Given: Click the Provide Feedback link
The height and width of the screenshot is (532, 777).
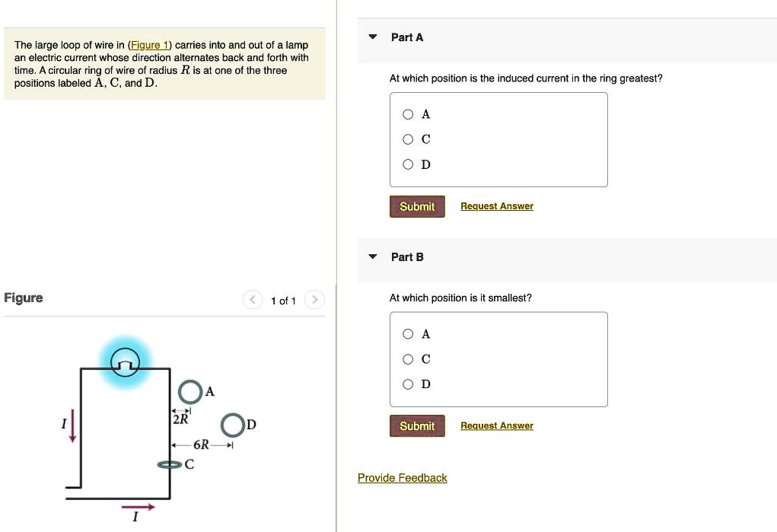Looking at the screenshot, I should tap(402, 477).
